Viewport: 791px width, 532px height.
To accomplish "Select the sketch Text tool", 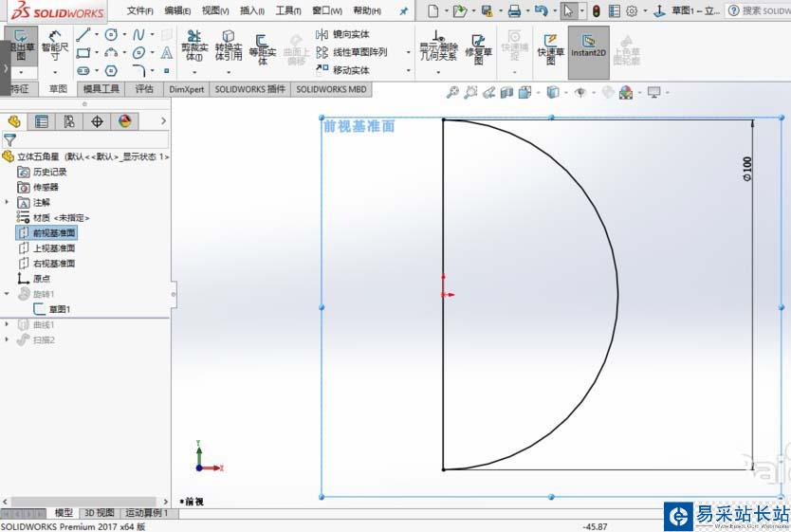I will (167, 52).
